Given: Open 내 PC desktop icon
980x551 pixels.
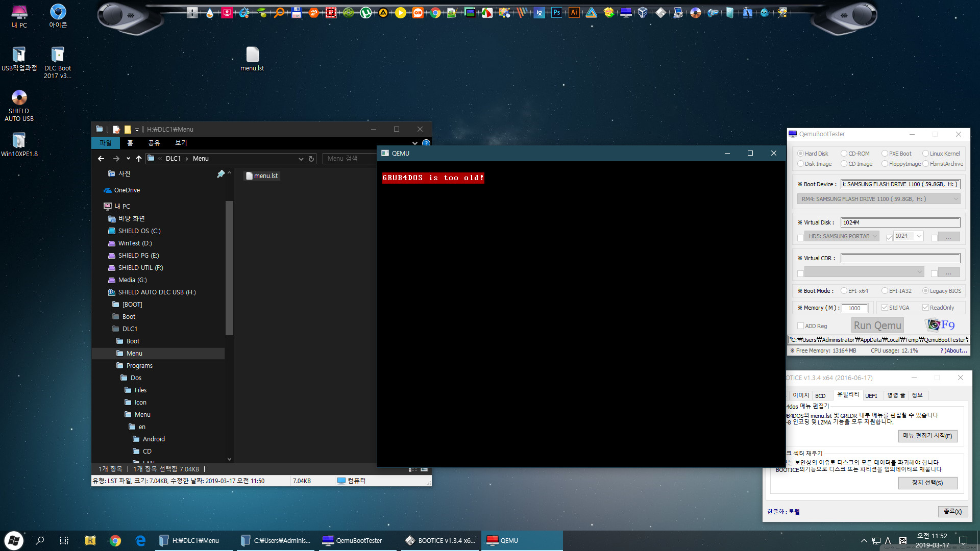Looking at the screenshot, I should [x=19, y=16].
